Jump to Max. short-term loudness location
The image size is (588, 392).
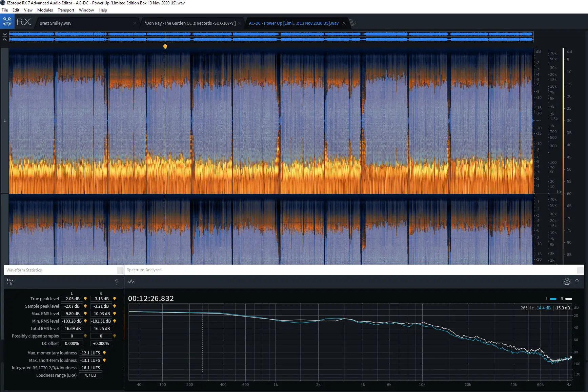coord(104,360)
